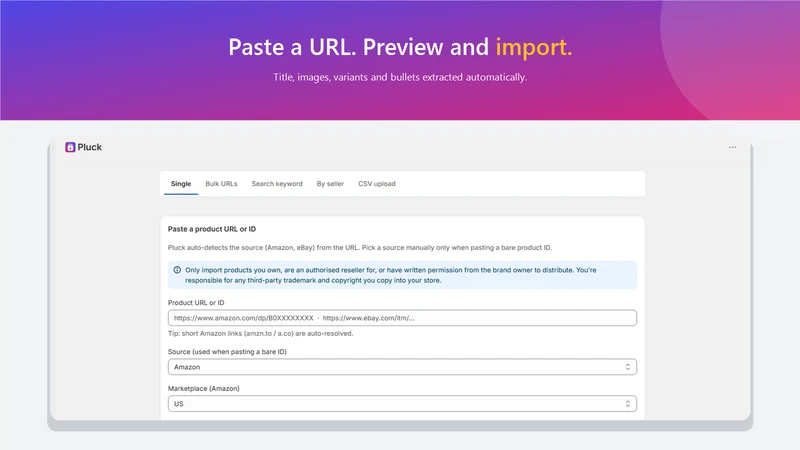
Task: Switch to the Bulk URLs tab
Action: [221, 184]
